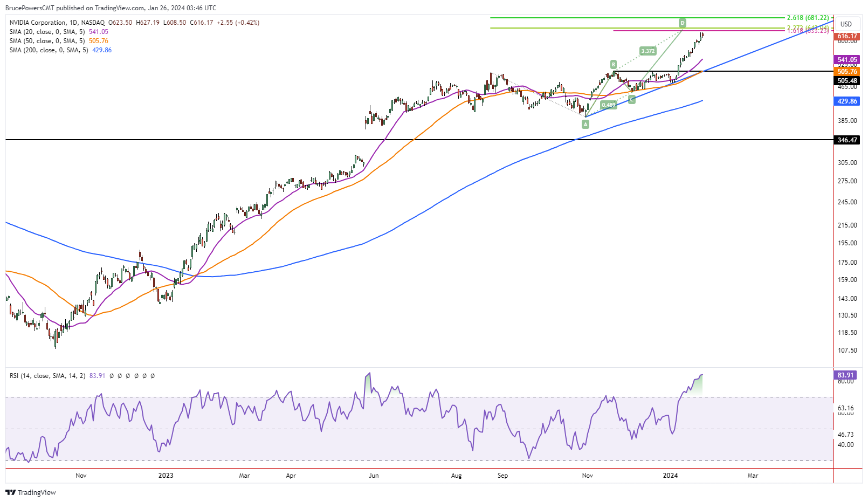Select the green 'D' pattern point label
Image resolution: width=868 pixels, height=502 pixels.
683,23
